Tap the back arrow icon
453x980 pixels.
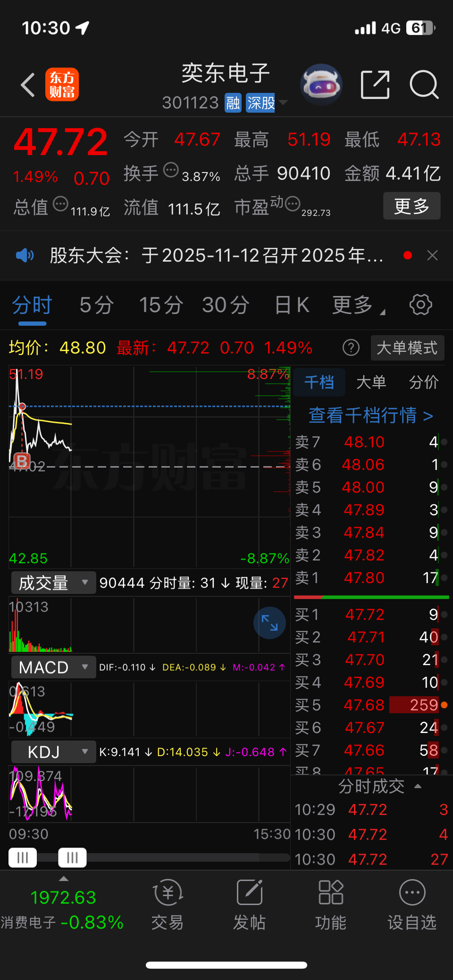tap(28, 85)
